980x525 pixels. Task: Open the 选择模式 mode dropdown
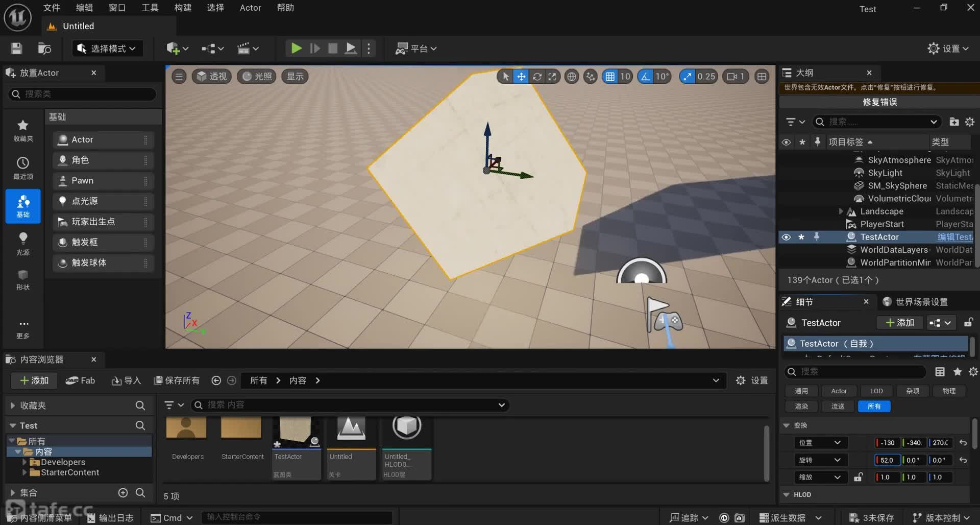107,49
